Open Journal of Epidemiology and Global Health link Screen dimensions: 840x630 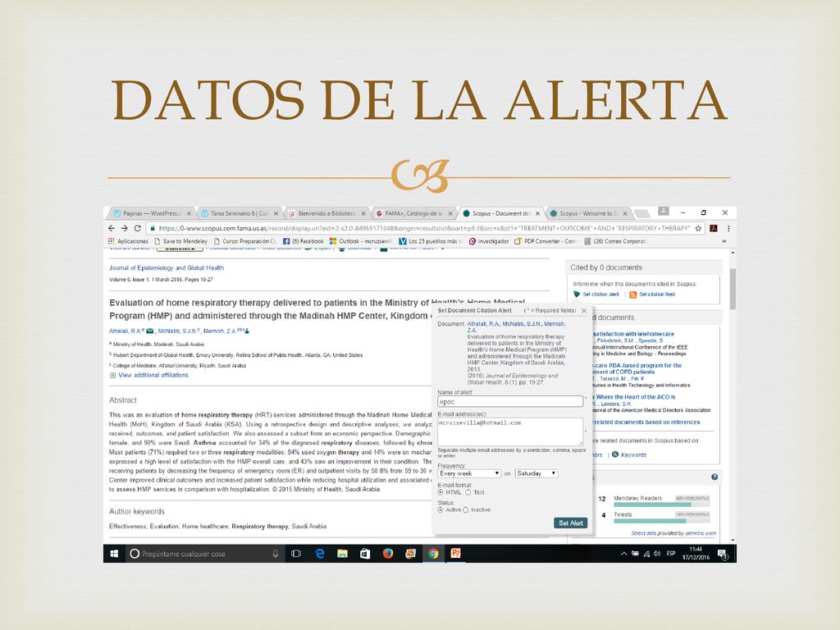[167, 268]
